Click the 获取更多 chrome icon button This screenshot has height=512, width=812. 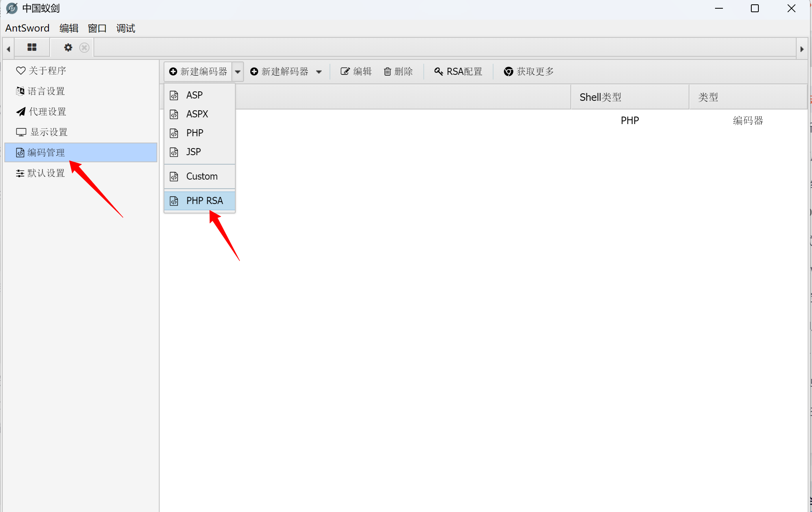(529, 71)
